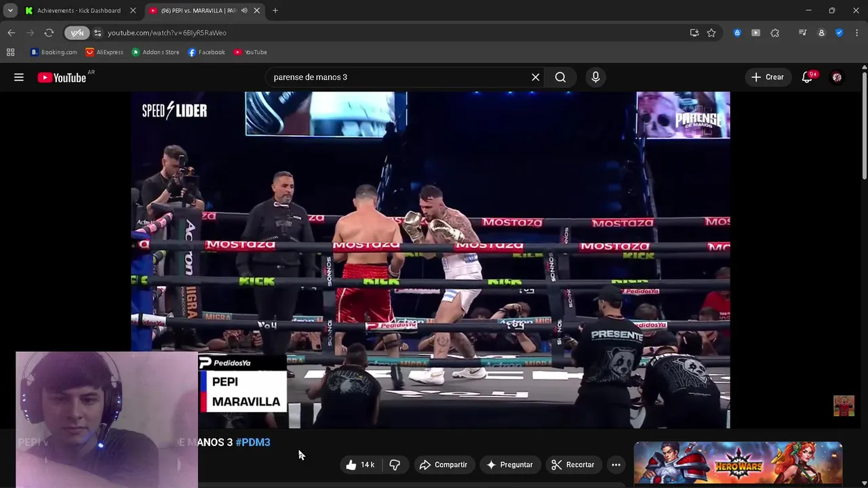Switch to Achievements - Kick Dashboard tab
868x488 pixels.
79,11
